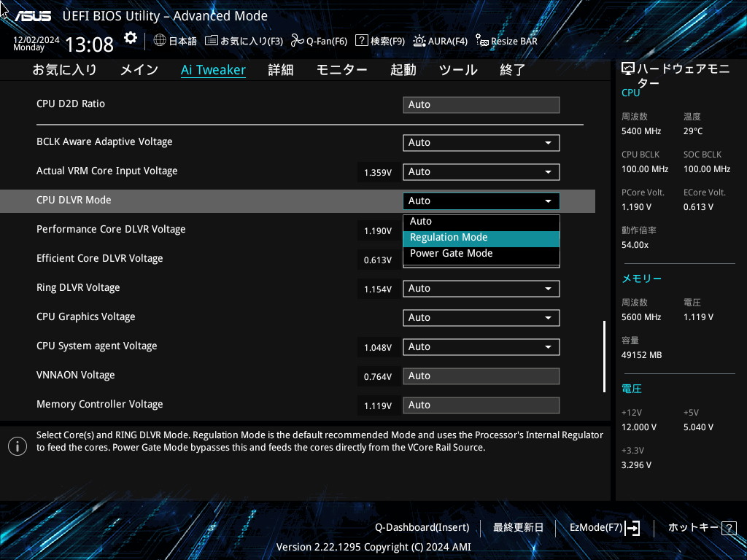Select the Ai Tweaker tab
Viewport: 747px width, 560px height.
point(213,70)
